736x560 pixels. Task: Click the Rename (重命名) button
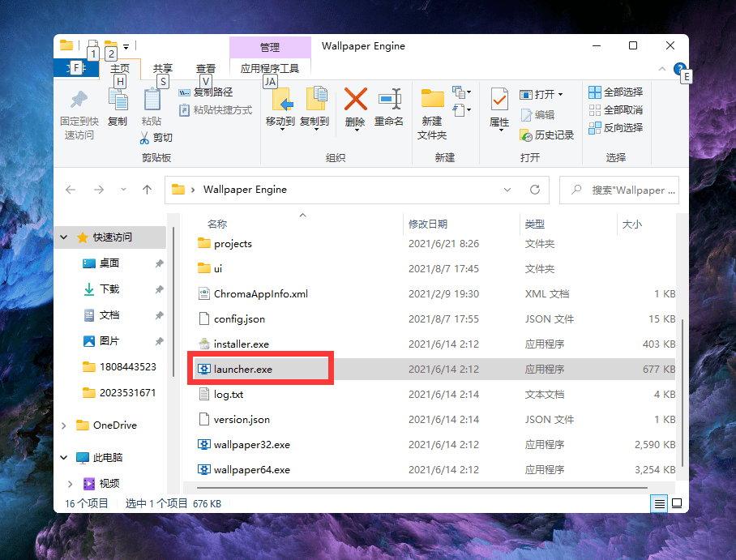389,108
